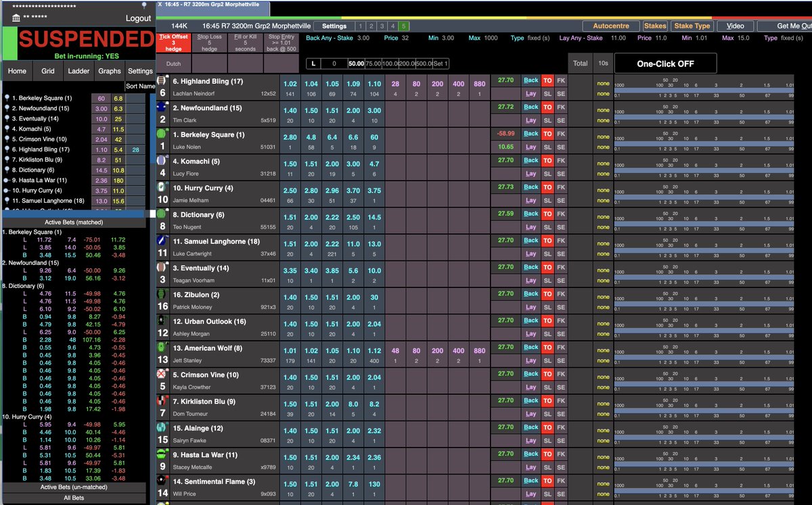Image resolution: width=812 pixels, height=505 pixels.
Task: Go to the Home tab
Action: (x=17, y=71)
